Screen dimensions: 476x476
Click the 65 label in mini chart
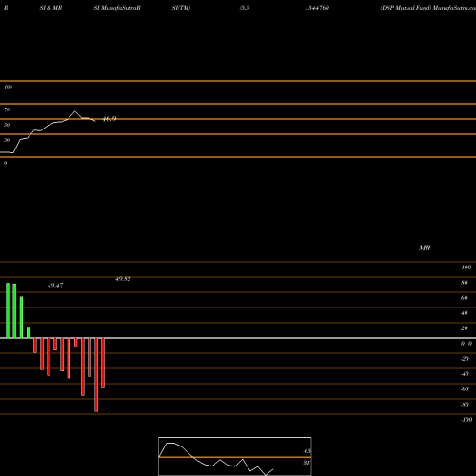click(307, 451)
